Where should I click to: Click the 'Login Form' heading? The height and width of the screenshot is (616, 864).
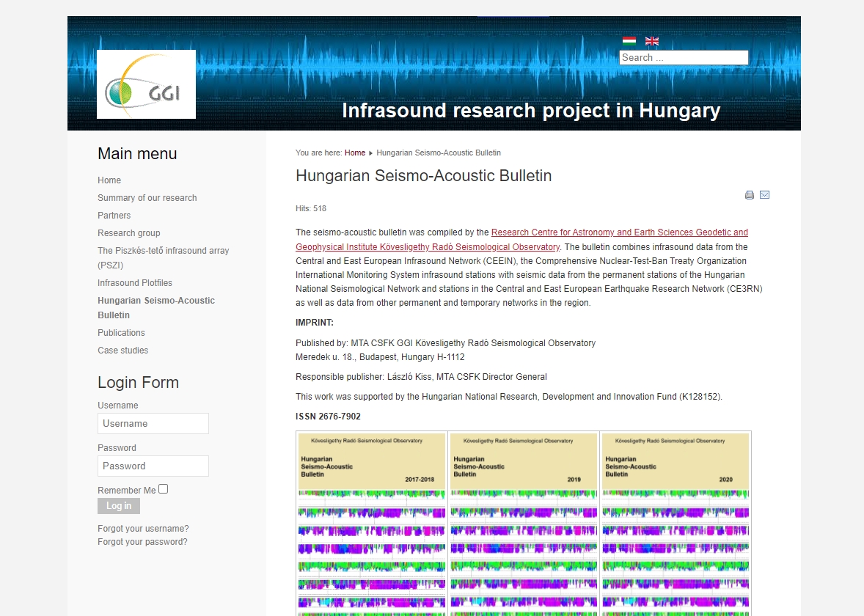click(x=139, y=382)
